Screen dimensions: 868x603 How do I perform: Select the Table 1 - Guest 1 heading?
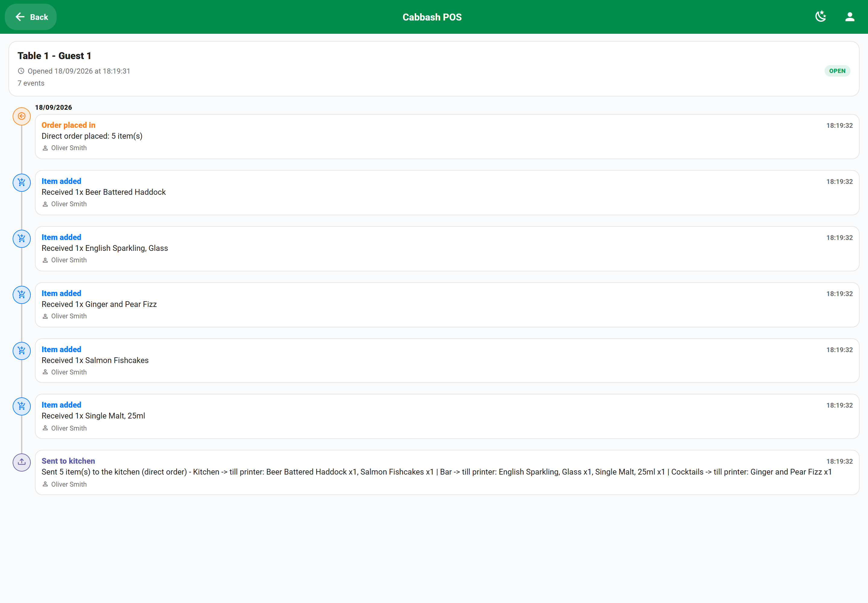(54, 56)
